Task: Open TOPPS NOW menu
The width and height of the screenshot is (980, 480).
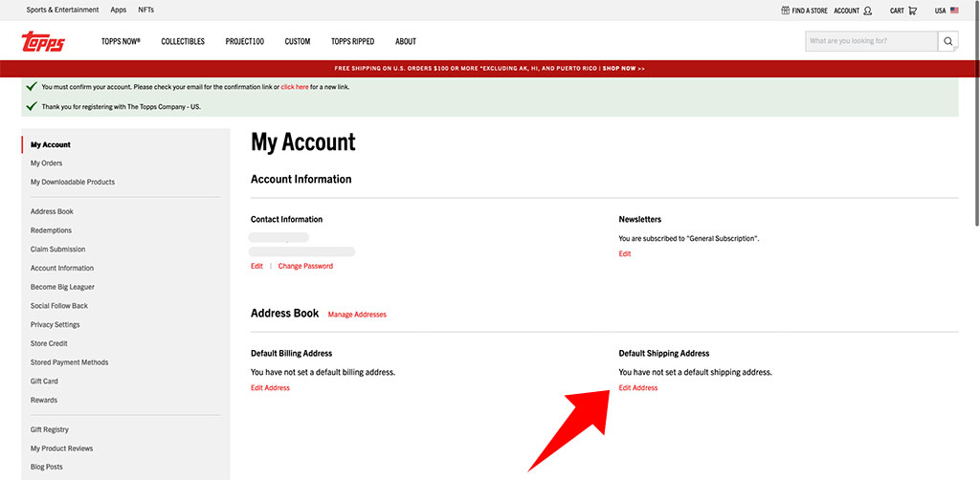Action: click(121, 41)
